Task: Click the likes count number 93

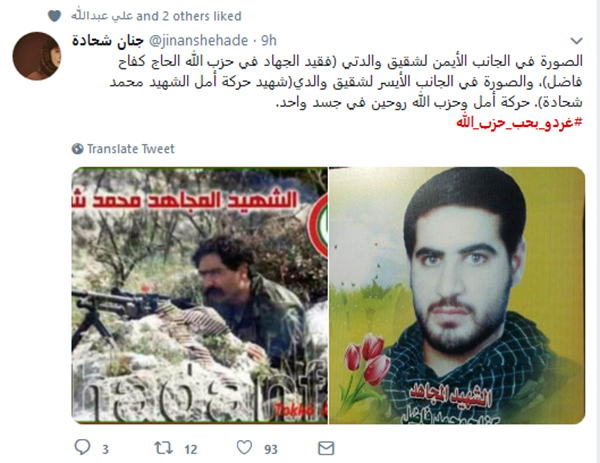Action: pyautogui.click(x=271, y=449)
